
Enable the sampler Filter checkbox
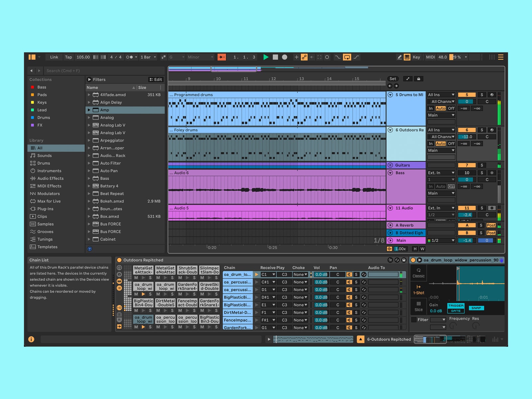pos(414,320)
